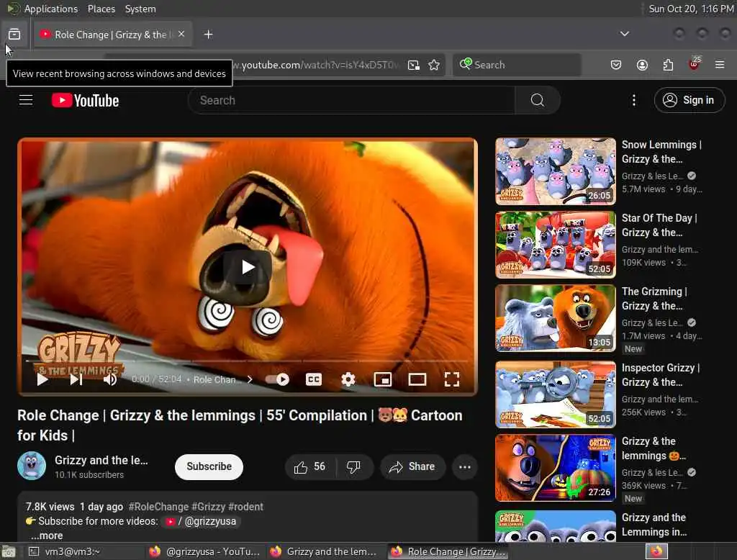The image size is (737, 560).
Task: Click the YouTube Search input field
Action: coord(351,100)
